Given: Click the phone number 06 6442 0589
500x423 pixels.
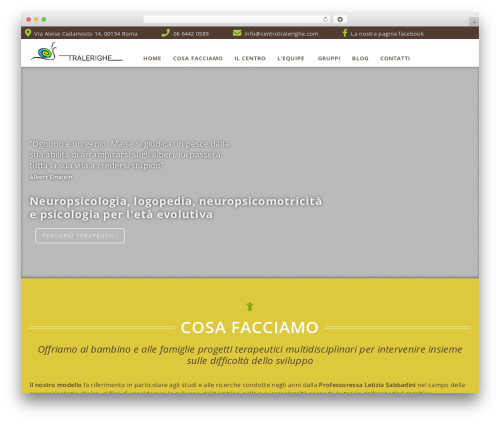Looking at the screenshot, I should tap(191, 34).
